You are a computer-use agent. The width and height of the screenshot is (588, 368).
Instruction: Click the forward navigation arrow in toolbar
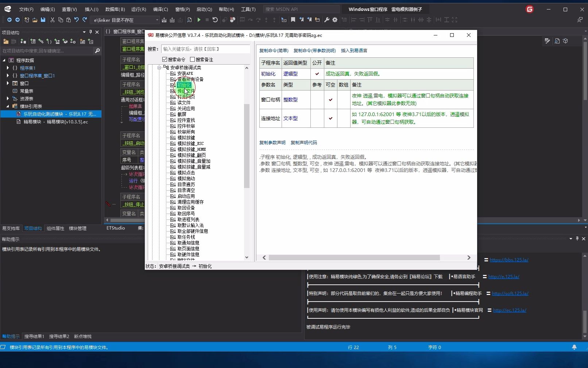tap(17, 20)
